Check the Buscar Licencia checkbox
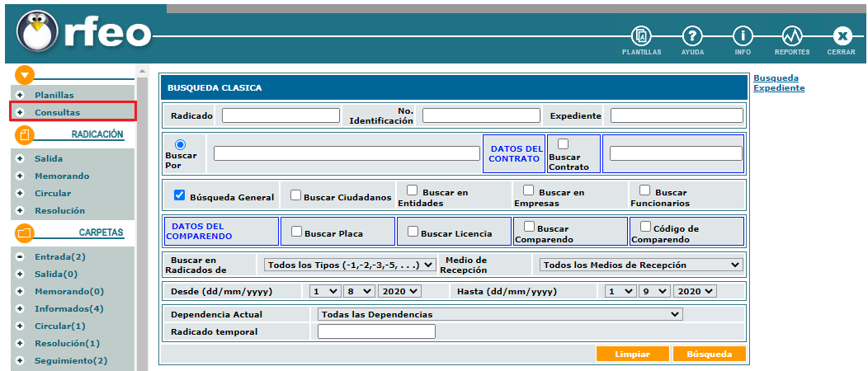The width and height of the screenshot is (868, 371). tap(413, 231)
